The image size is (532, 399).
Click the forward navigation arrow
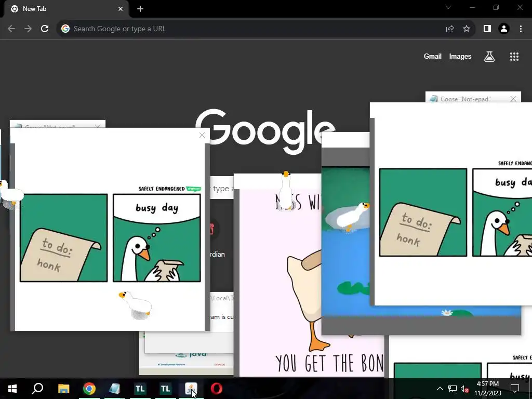tap(28, 29)
